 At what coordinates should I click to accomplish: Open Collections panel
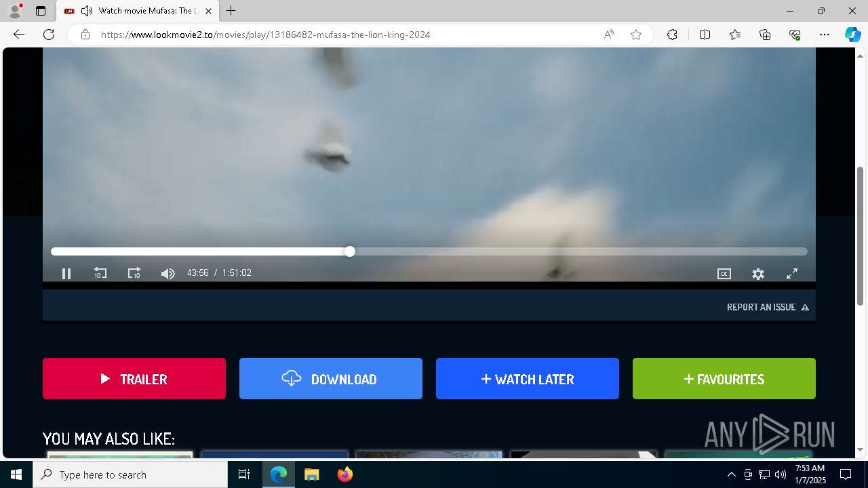765,35
